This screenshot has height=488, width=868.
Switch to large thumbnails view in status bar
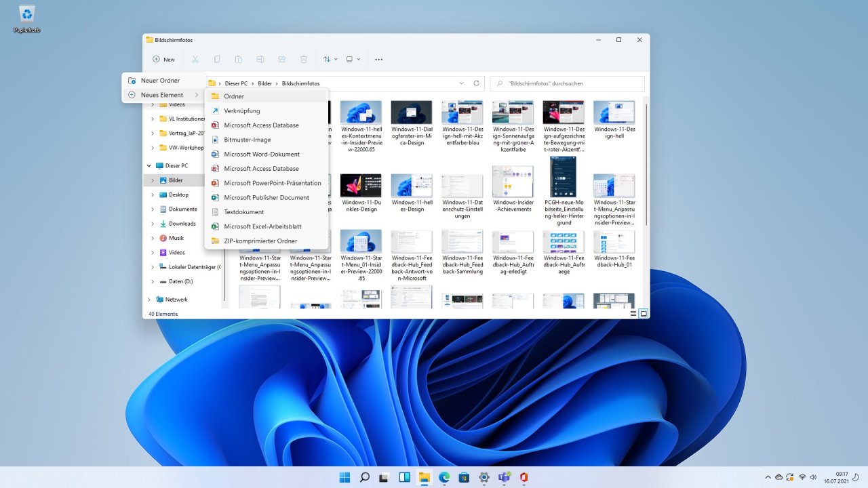click(x=644, y=314)
